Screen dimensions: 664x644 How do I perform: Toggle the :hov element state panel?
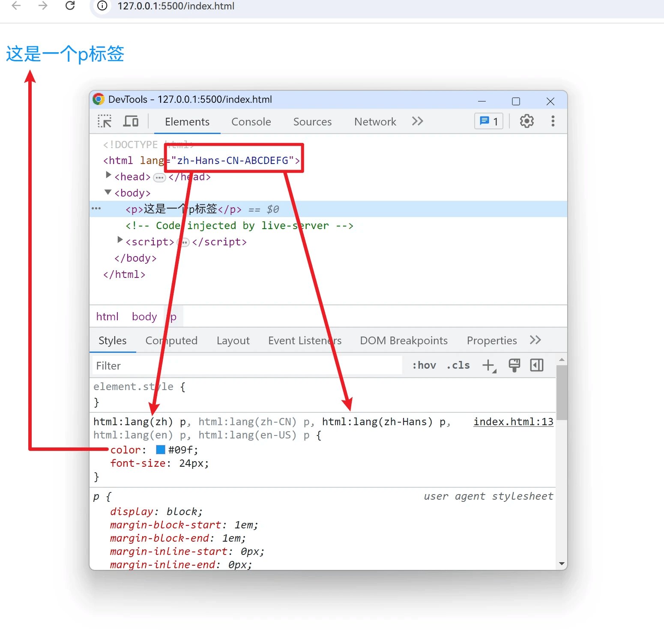tap(424, 366)
